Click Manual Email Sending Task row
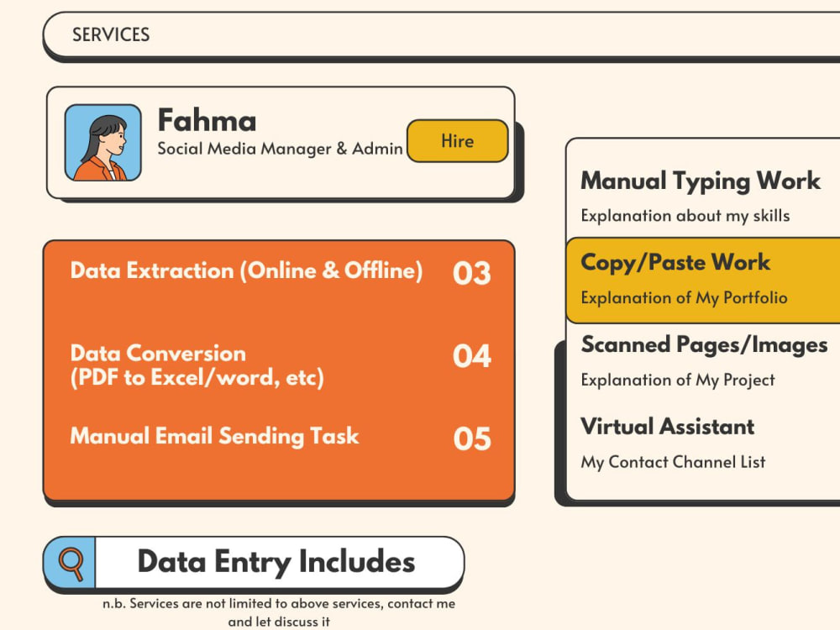The image size is (840, 630). (x=214, y=436)
